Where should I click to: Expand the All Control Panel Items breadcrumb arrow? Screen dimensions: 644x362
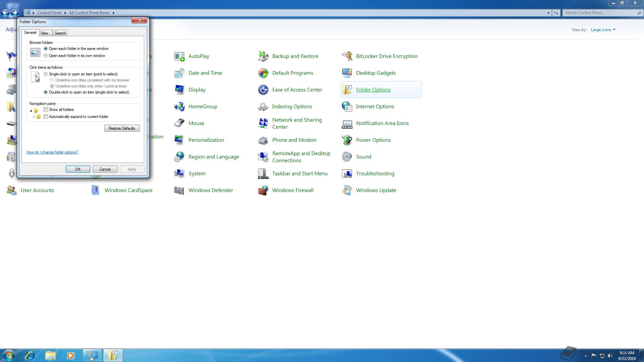pyautogui.click(x=114, y=13)
